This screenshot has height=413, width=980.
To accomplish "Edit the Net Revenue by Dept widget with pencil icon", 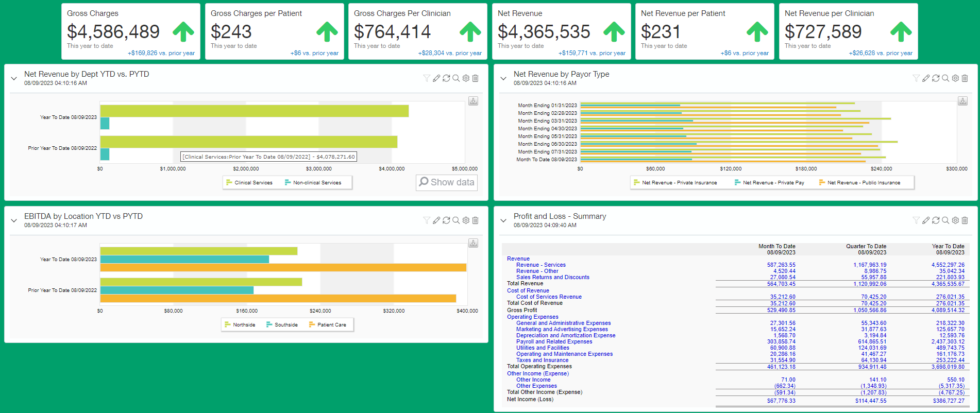I will pyautogui.click(x=436, y=78).
